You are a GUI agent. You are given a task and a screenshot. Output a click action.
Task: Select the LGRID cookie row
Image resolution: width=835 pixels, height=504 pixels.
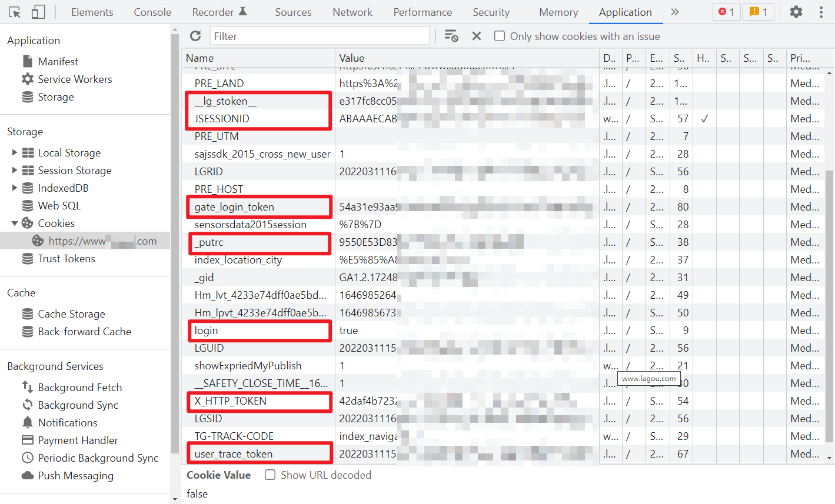click(x=503, y=171)
